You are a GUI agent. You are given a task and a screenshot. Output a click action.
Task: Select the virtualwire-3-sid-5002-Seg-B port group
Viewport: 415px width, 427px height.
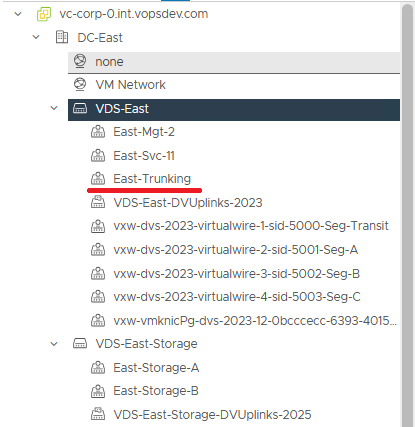tap(236, 274)
